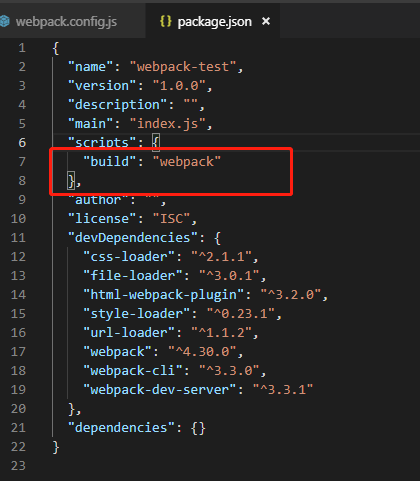Click the "webpack" value on line 7

click(187, 162)
